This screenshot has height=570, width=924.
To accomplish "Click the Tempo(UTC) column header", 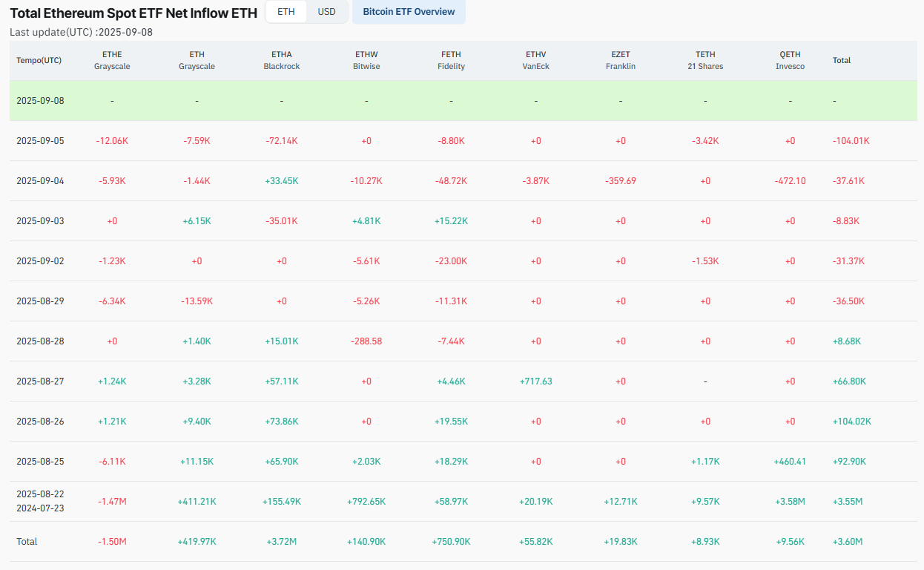I will click(39, 60).
